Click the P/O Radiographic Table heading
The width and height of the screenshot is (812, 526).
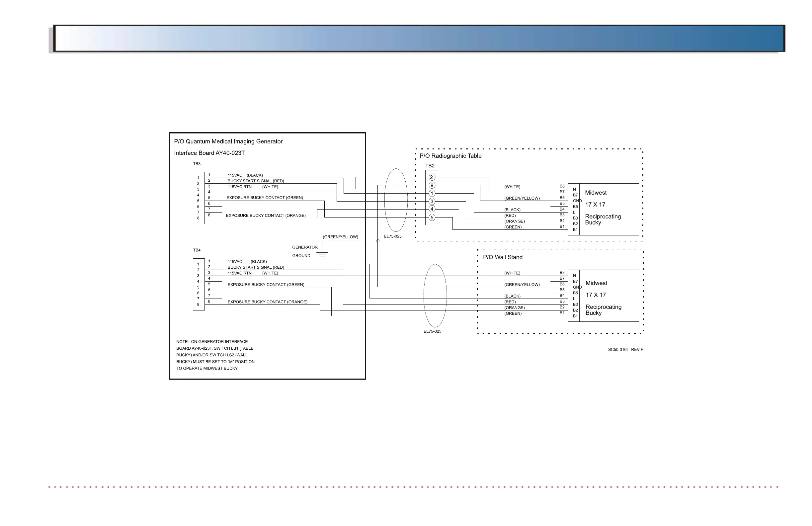point(450,156)
